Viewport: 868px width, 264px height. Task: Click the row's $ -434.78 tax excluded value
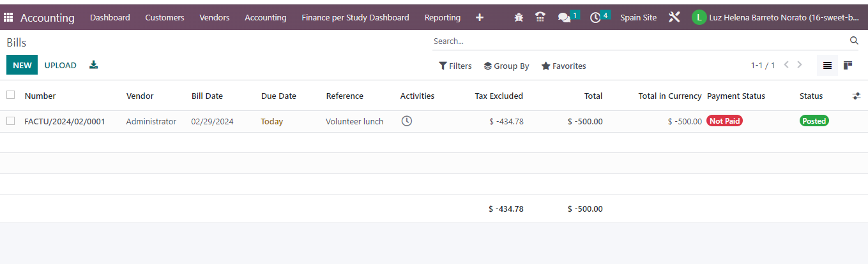click(x=506, y=121)
